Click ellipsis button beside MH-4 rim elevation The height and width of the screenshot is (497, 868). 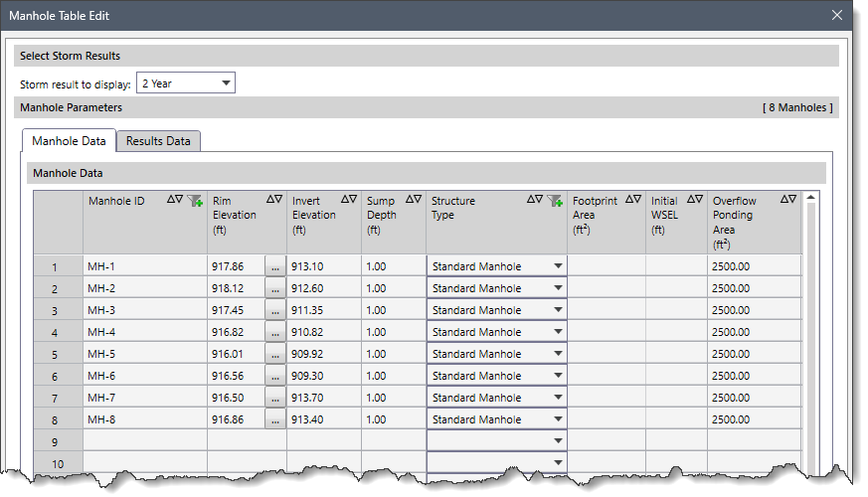coord(274,332)
